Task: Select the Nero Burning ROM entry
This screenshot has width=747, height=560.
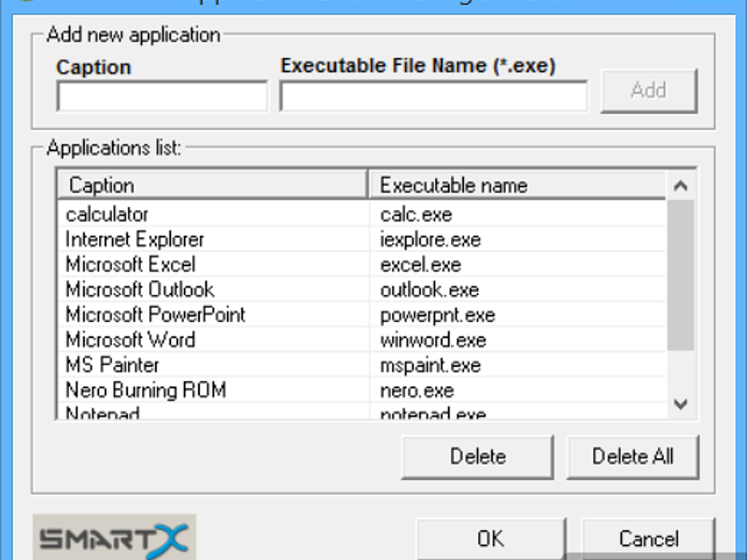Action: (361, 390)
